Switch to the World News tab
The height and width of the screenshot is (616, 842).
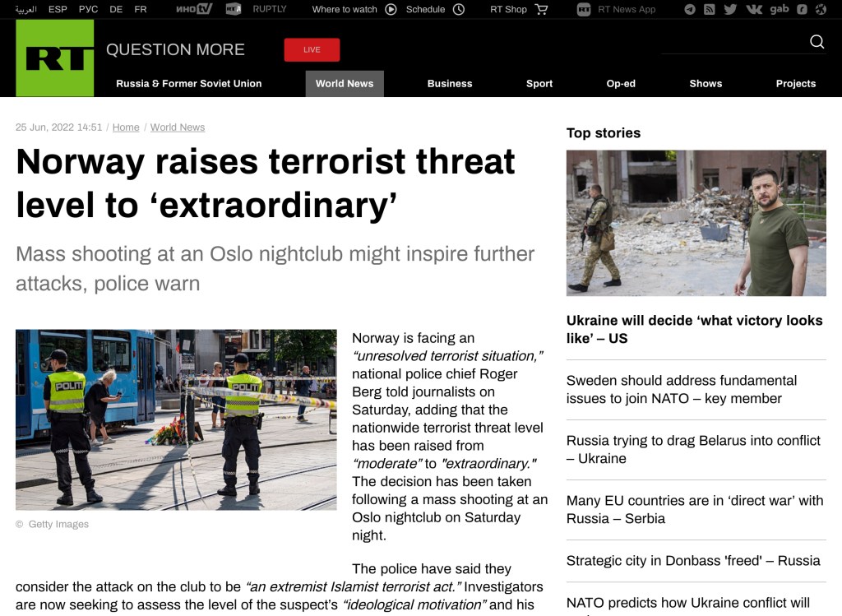click(345, 83)
